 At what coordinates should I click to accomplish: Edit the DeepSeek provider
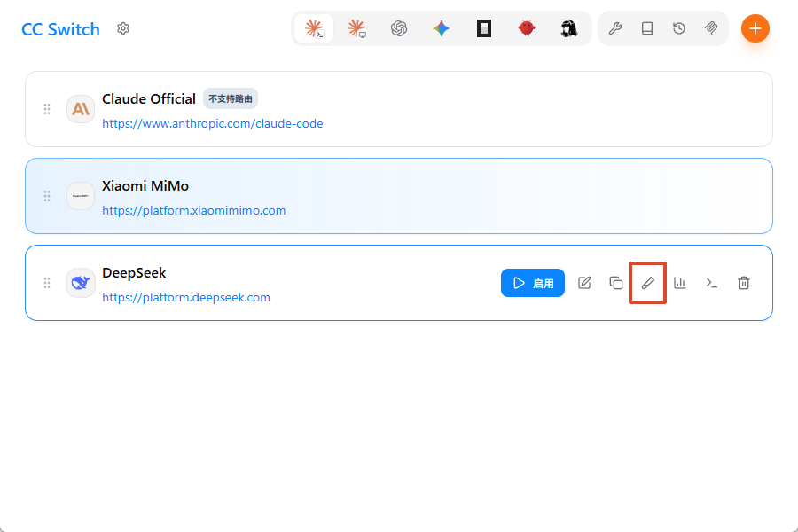(584, 283)
